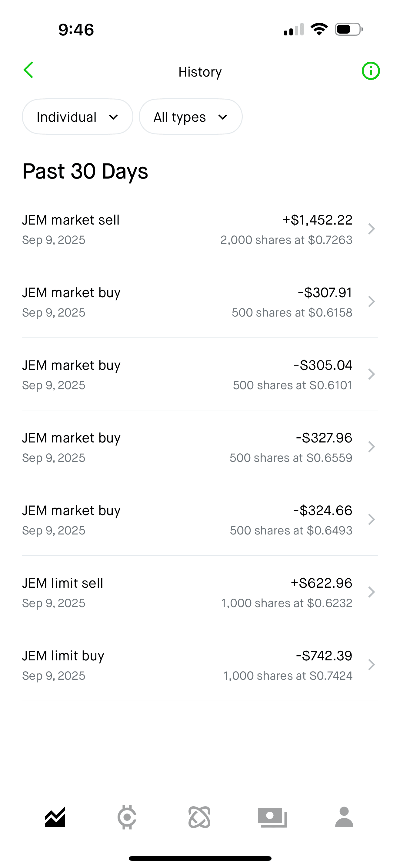Open the cash tab icon

(272, 817)
